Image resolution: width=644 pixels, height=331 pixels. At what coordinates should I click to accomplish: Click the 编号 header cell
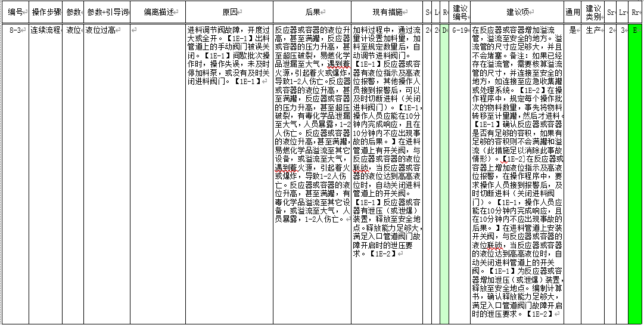point(15,13)
